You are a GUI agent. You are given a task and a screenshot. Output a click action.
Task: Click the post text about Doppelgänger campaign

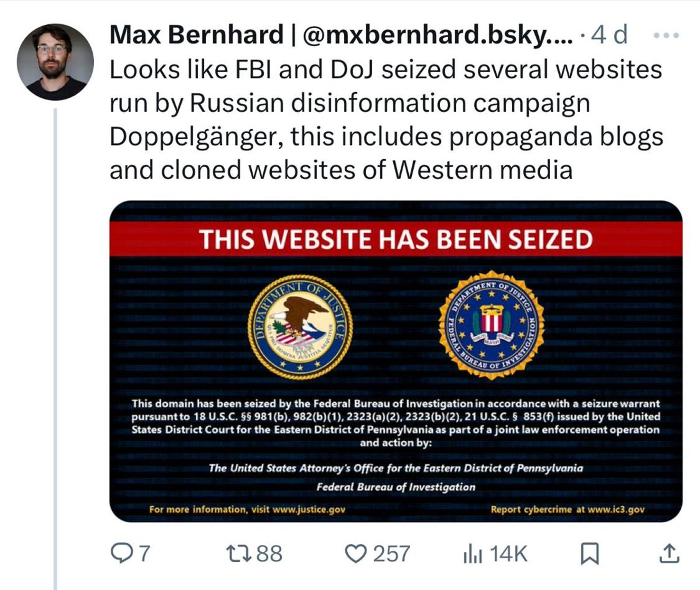[386, 118]
